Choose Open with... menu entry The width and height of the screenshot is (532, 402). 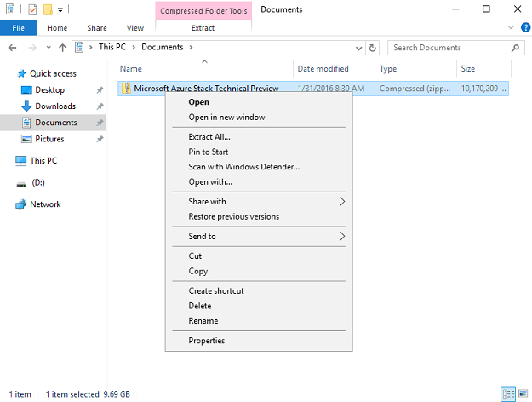point(259,182)
